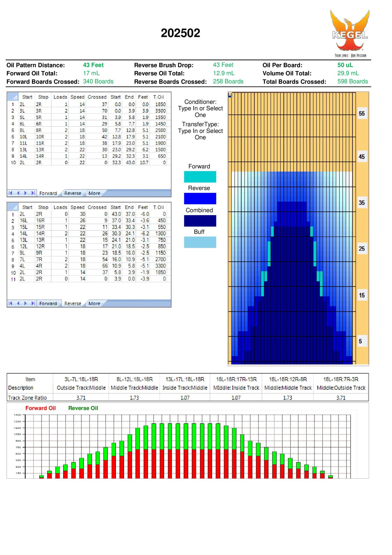Jump to first sheet in the upper forward table

[11, 193]
